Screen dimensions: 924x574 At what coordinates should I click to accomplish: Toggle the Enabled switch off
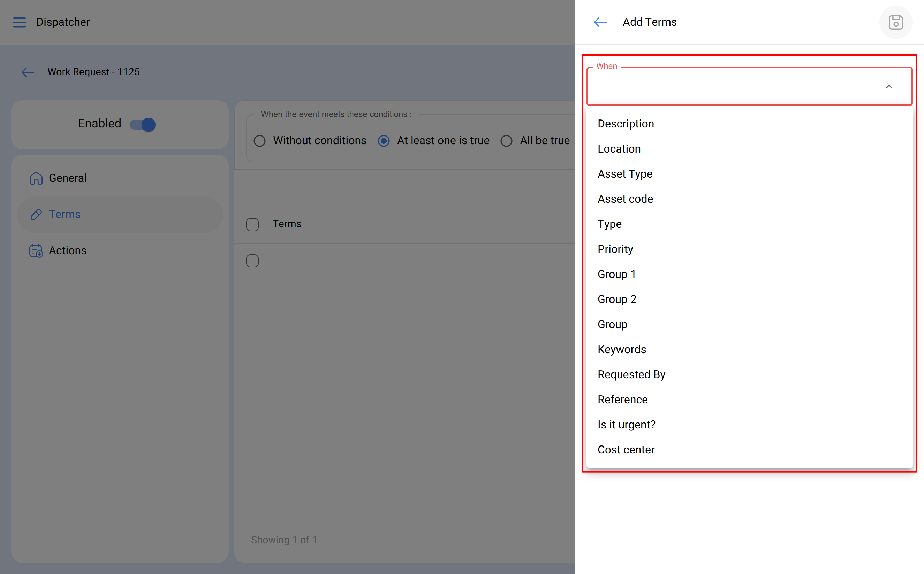pos(143,125)
